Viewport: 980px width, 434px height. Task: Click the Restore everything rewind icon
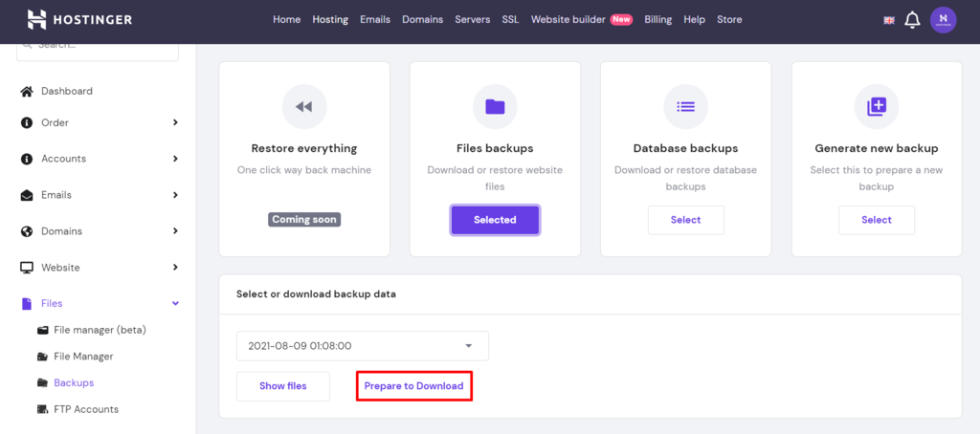[303, 107]
